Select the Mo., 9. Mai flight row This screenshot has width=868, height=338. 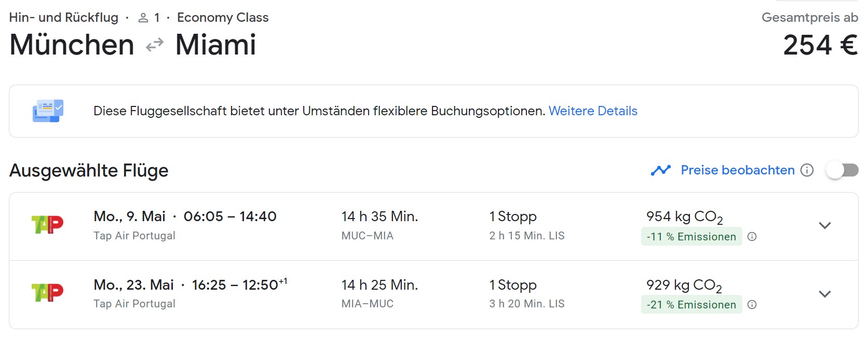click(x=433, y=226)
